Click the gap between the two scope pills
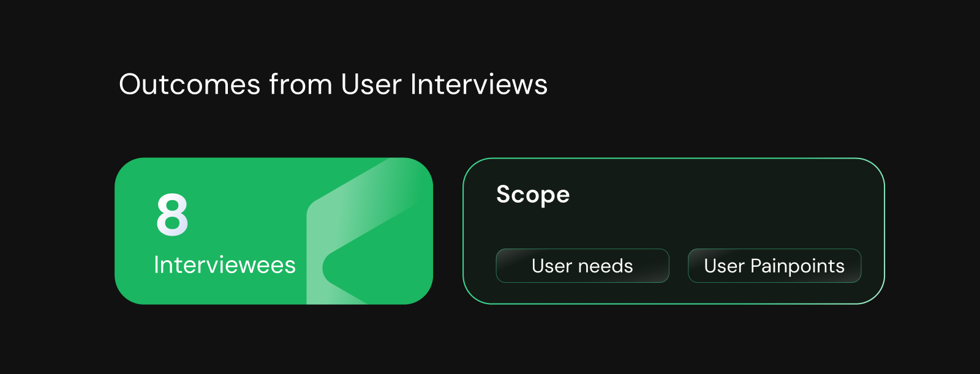This screenshot has width=980, height=374. pyautogui.click(x=679, y=266)
